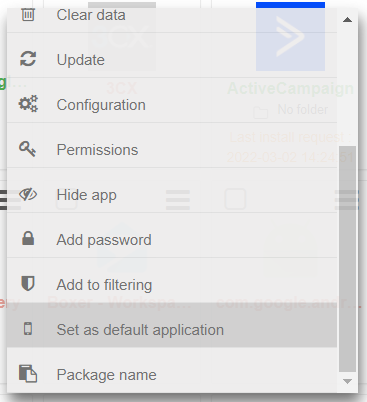Click the shield icon for Add to filtering
367x402 pixels.
pos(28,284)
